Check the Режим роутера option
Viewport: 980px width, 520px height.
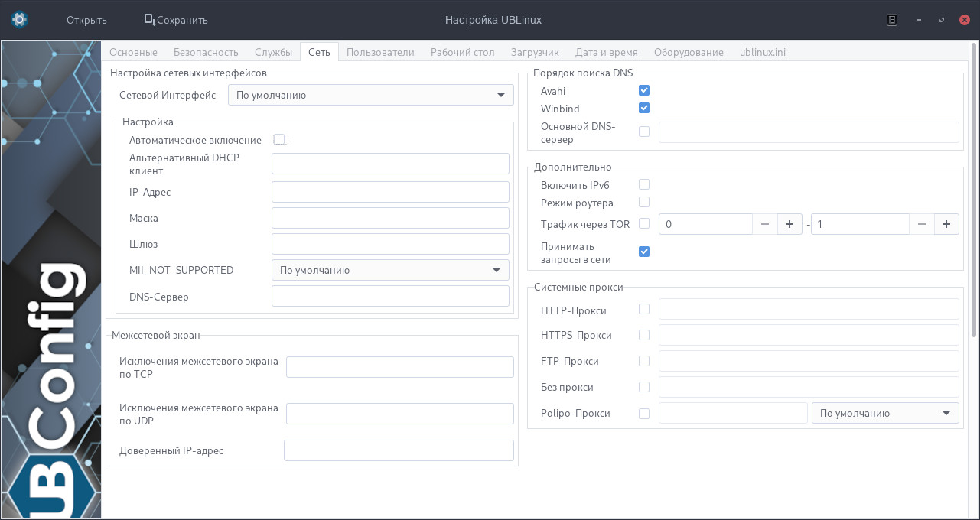(x=644, y=202)
